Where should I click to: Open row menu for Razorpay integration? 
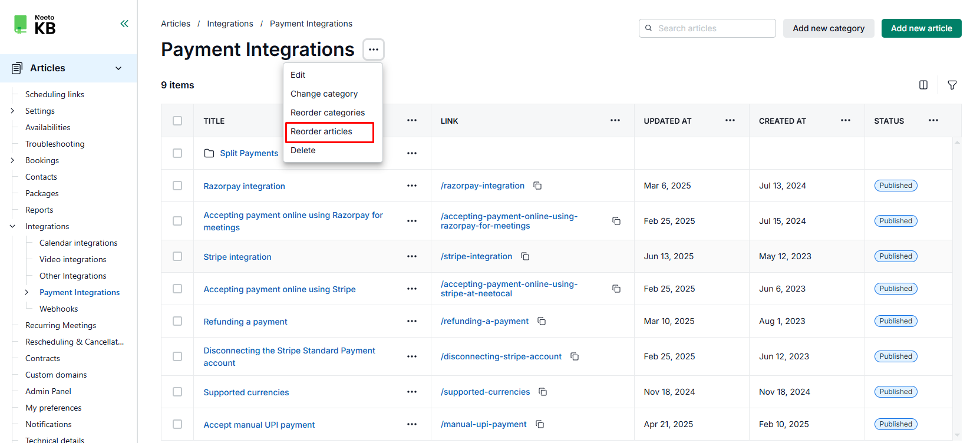tap(412, 186)
